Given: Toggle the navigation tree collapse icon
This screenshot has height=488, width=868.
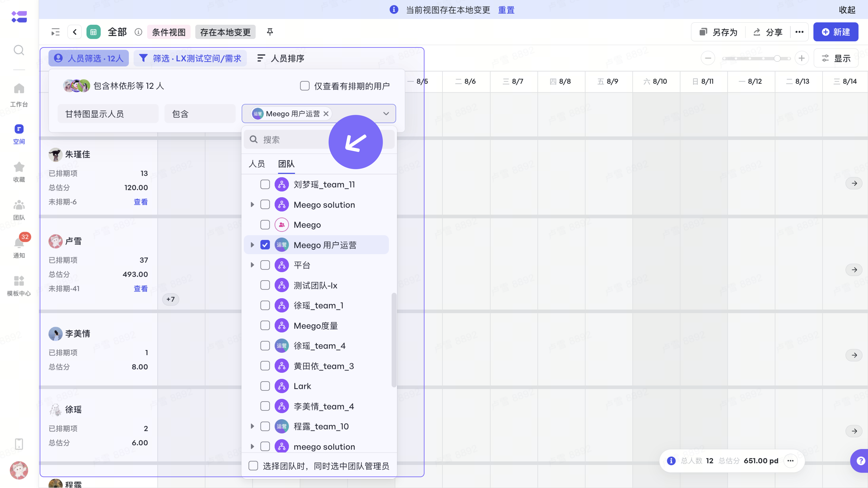Looking at the screenshot, I should tap(55, 32).
